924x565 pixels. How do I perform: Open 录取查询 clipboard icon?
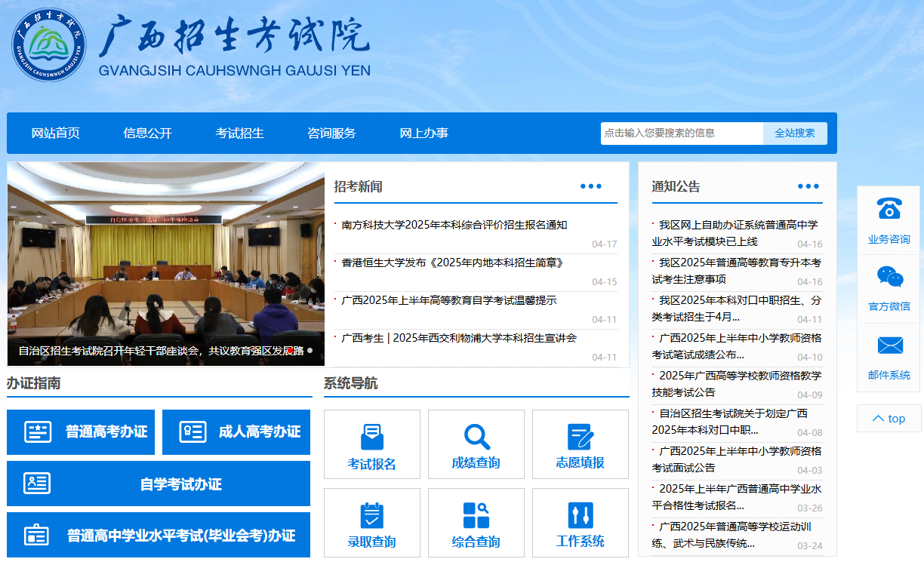[371, 516]
